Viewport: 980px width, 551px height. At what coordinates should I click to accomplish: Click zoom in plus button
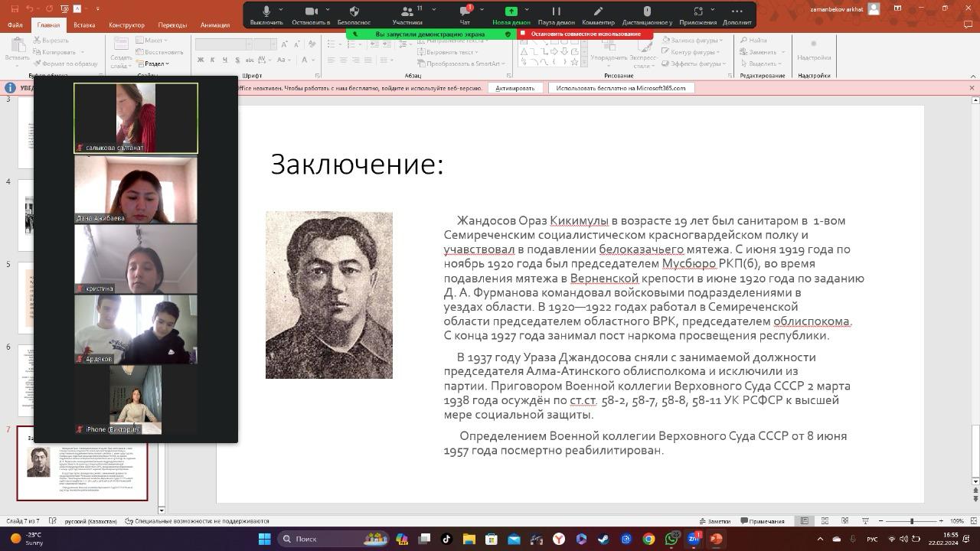coord(942,521)
